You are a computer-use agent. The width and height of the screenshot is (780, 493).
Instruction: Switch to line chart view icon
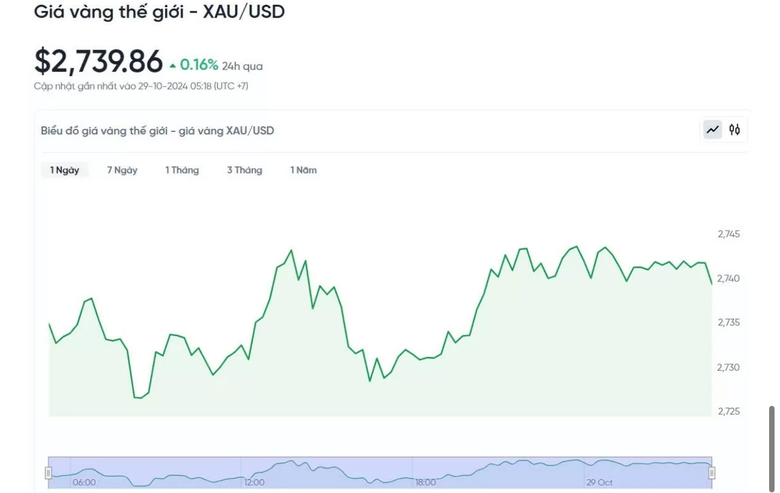[x=712, y=130]
